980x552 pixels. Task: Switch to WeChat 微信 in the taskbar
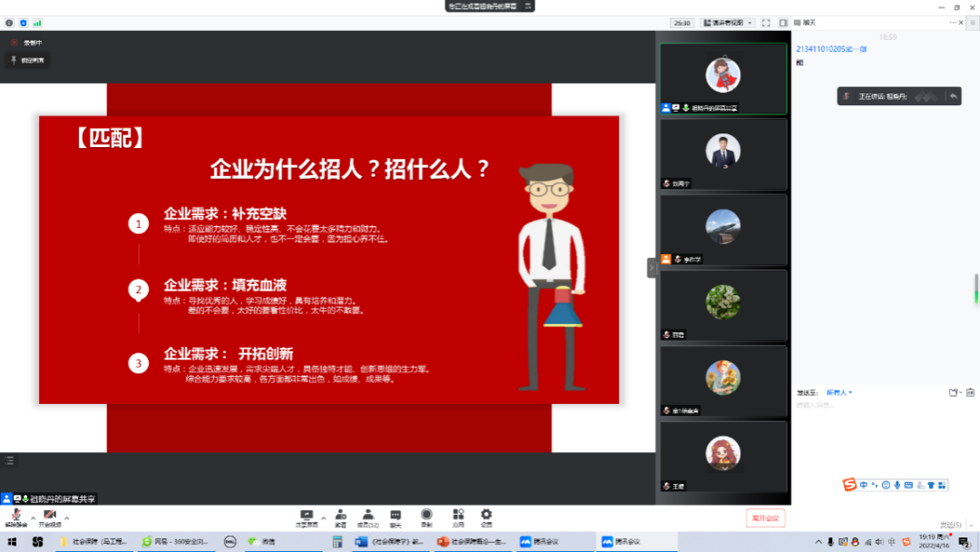pos(265,542)
